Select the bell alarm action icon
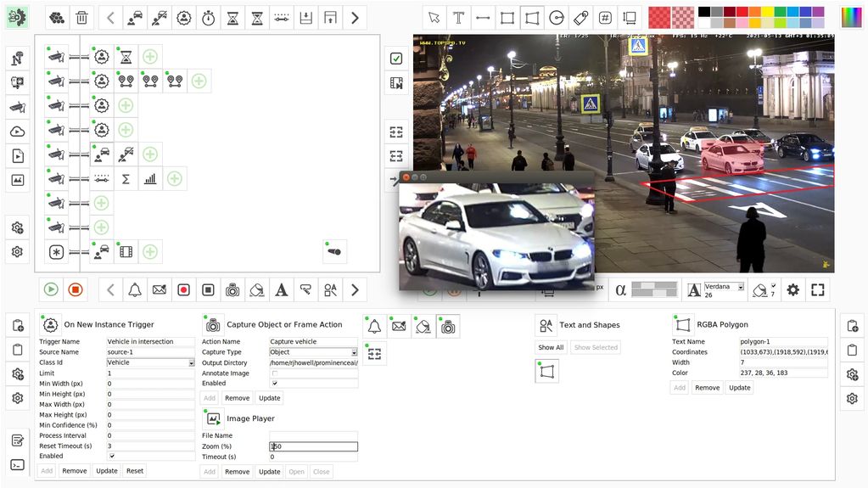This screenshot has width=868, height=488. coord(135,289)
